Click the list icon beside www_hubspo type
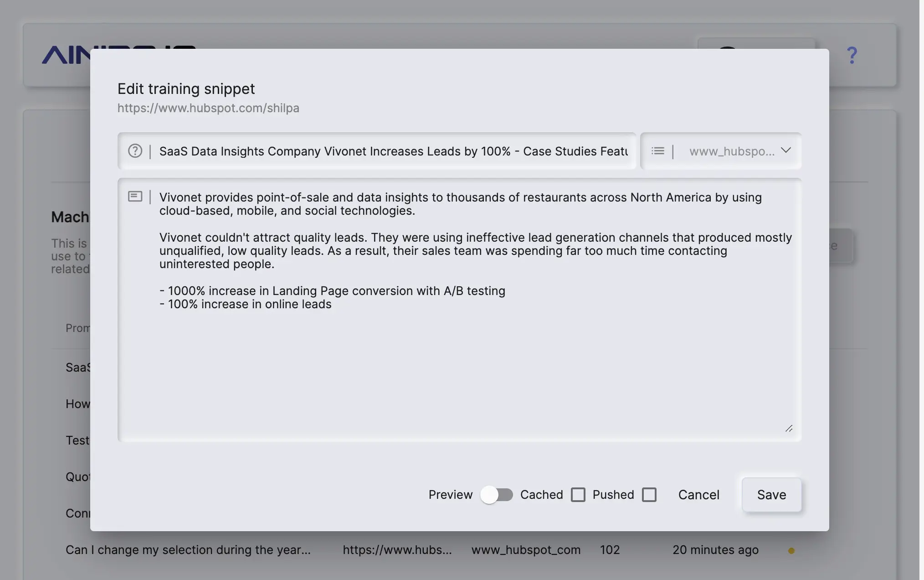Image resolution: width=924 pixels, height=580 pixels. point(657,151)
